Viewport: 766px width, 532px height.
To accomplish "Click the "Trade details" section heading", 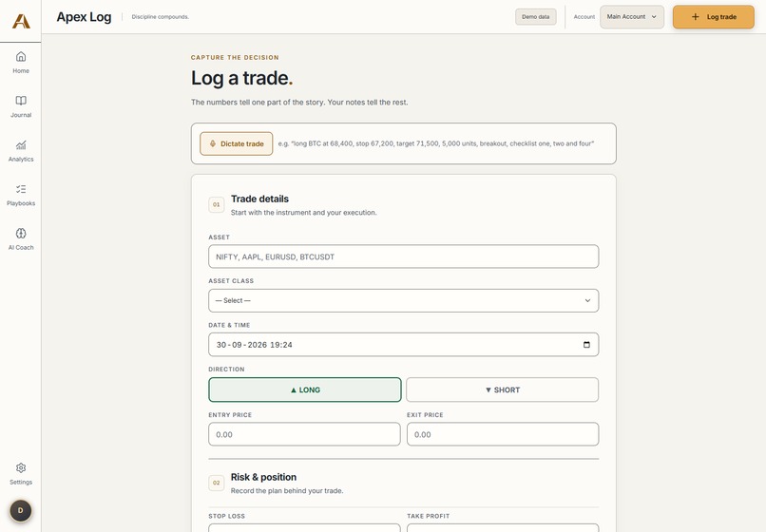I will pyautogui.click(x=259, y=199).
